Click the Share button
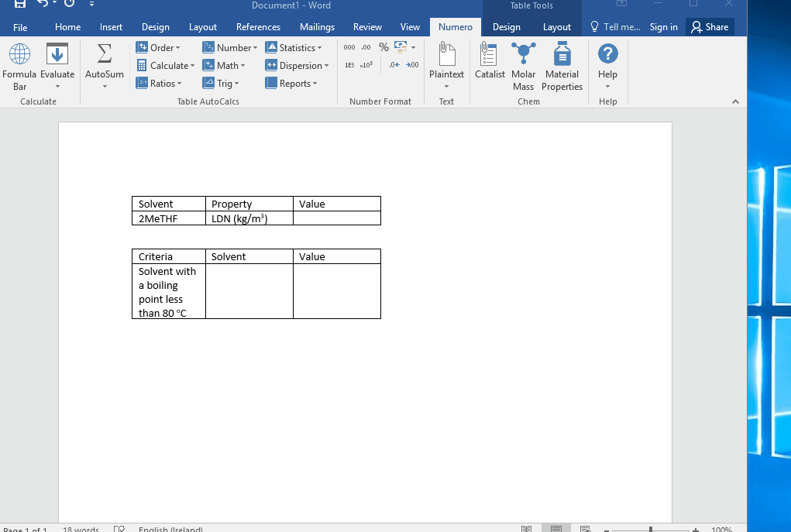 (x=710, y=27)
